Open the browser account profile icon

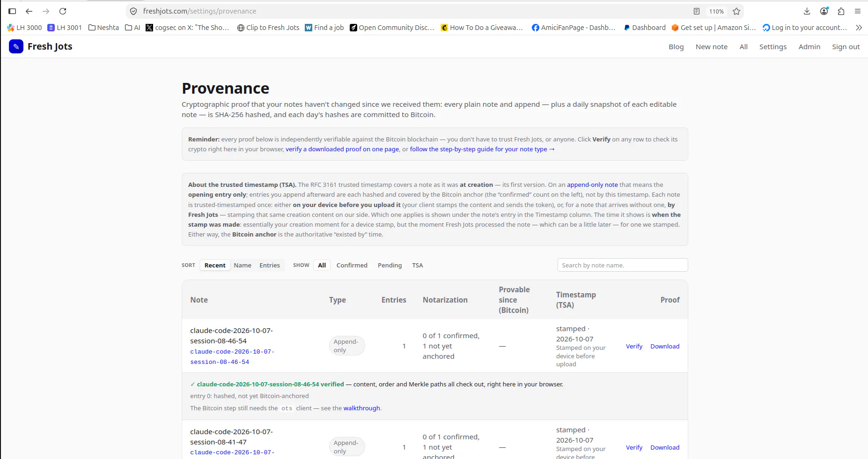coord(824,11)
